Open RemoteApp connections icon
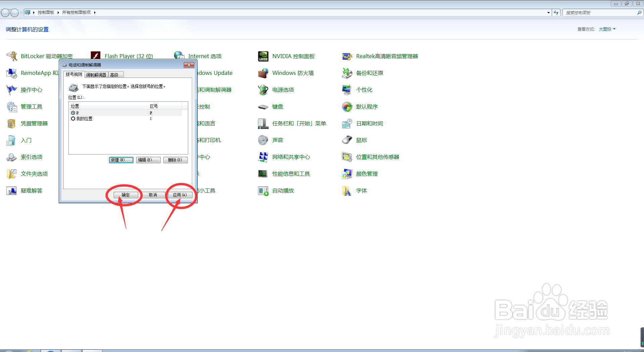The width and height of the screenshot is (644, 352). [12, 73]
